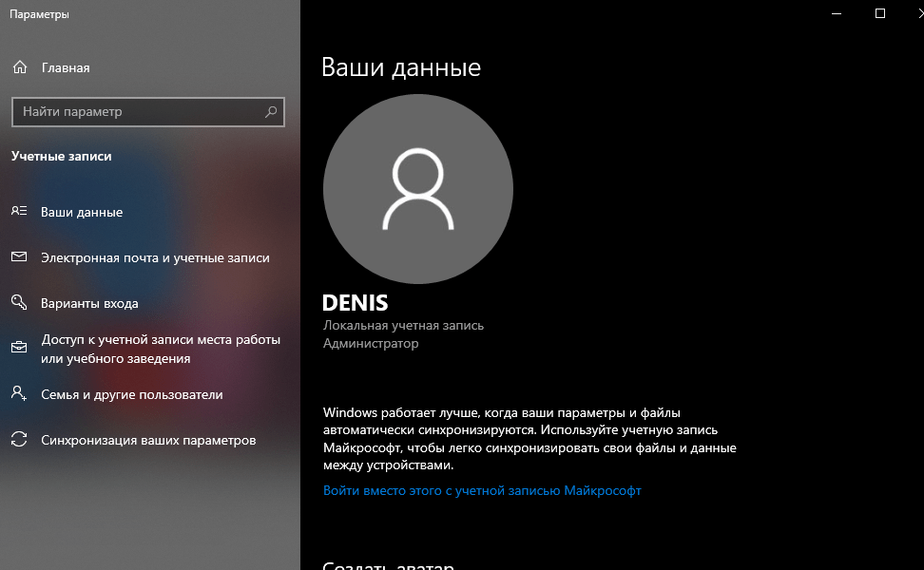
Task: Click the family person-plus icon
Action: point(19,393)
